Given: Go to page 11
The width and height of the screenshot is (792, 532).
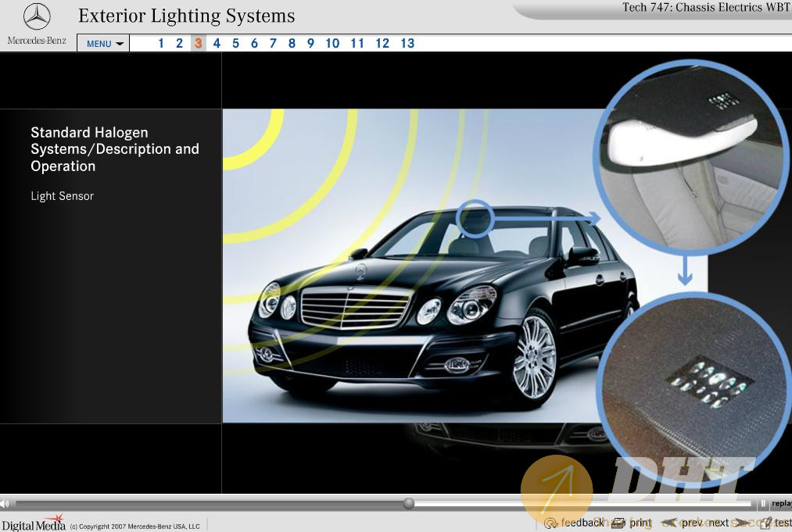Looking at the screenshot, I should pos(357,44).
